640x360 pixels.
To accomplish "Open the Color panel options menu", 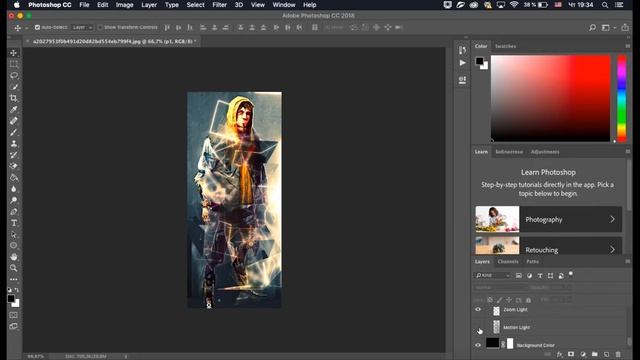I will click(628, 46).
